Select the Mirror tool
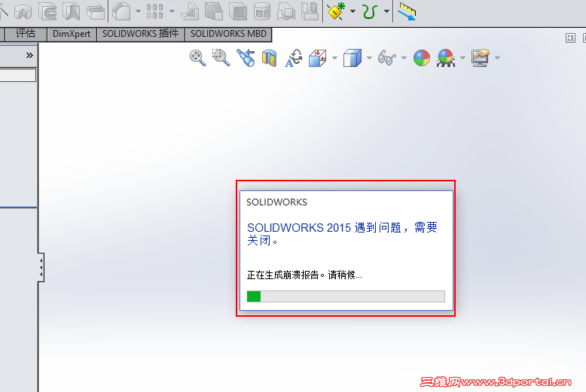The height and width of the screenshot is (392, 586). point(310,11)
